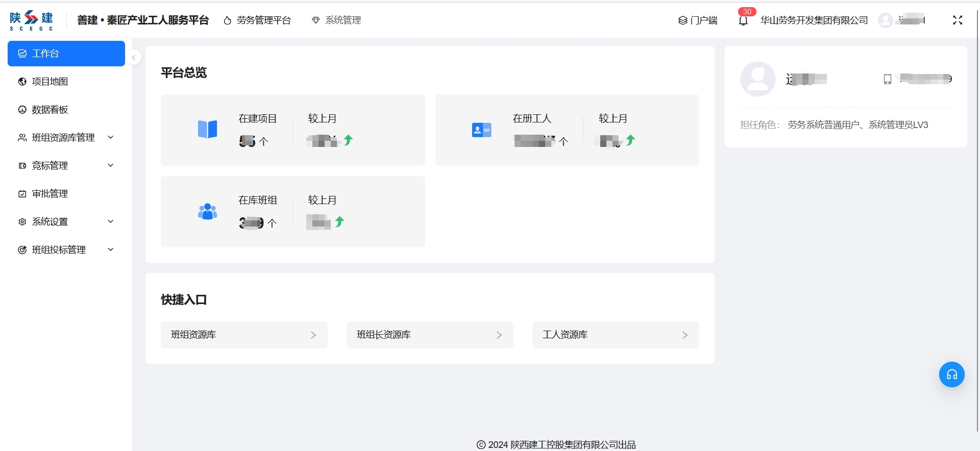Image resolution: width=980 pixels, height=451 pixels.
Task: Click the 陕建 SCEGC logo
Action: [x=32, y=20]
